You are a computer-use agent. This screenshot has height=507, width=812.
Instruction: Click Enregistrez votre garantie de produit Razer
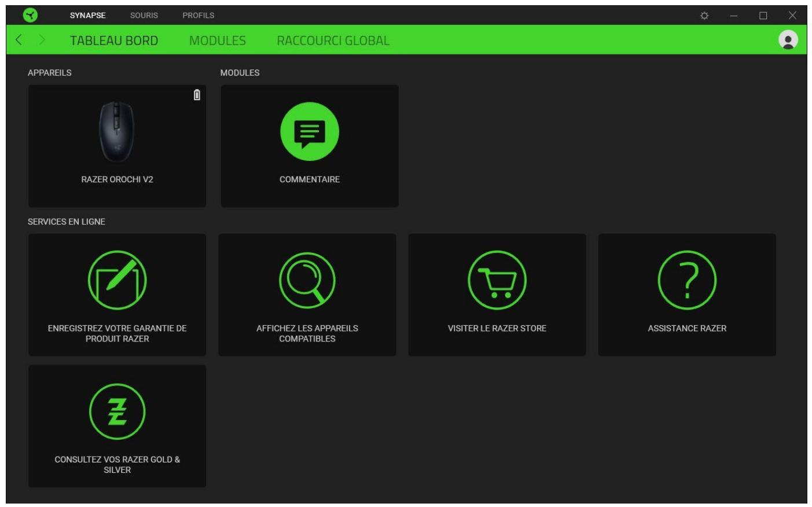pos(117,333)
